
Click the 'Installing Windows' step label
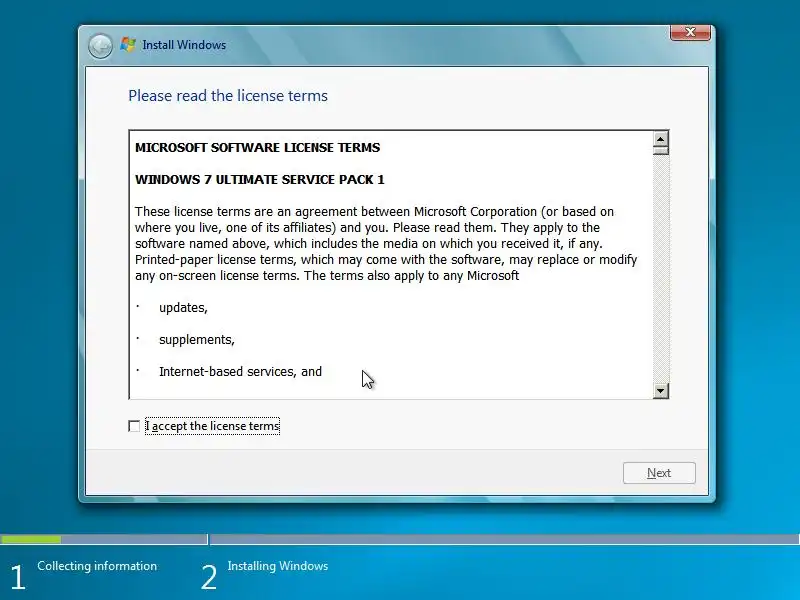click(x=278, y=566)
